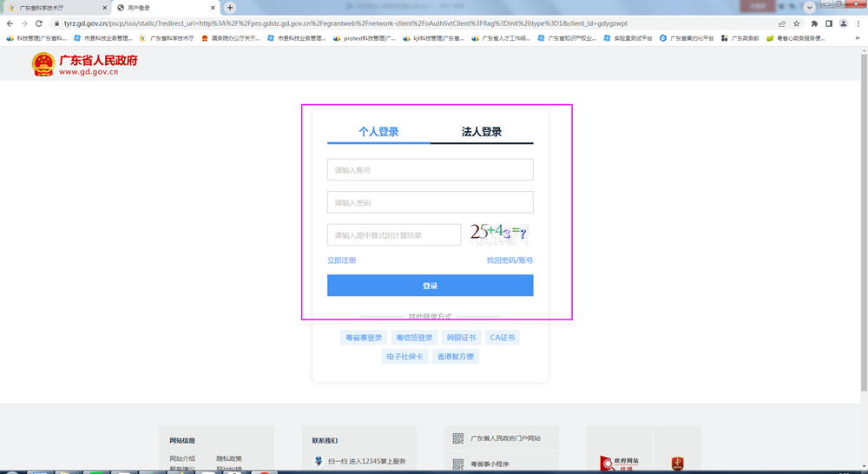Open the tab search chevron

click(809, 8)
